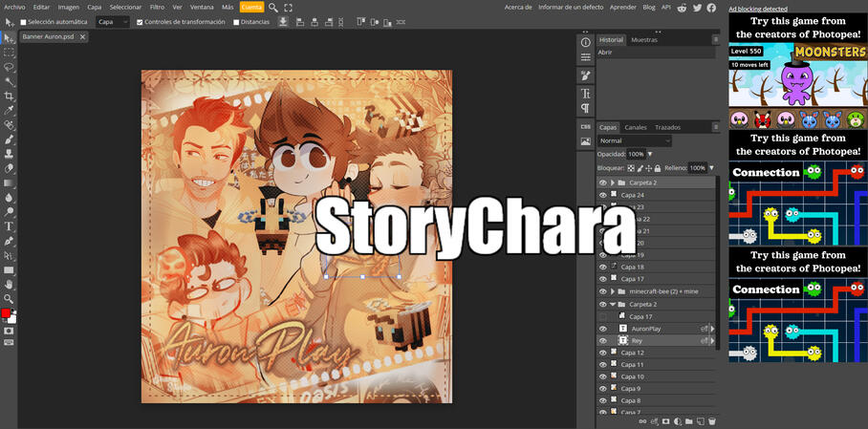Toggle fullscreen mode icon
The height and width of the screenshot is (429, 868).
click(288, 8)
